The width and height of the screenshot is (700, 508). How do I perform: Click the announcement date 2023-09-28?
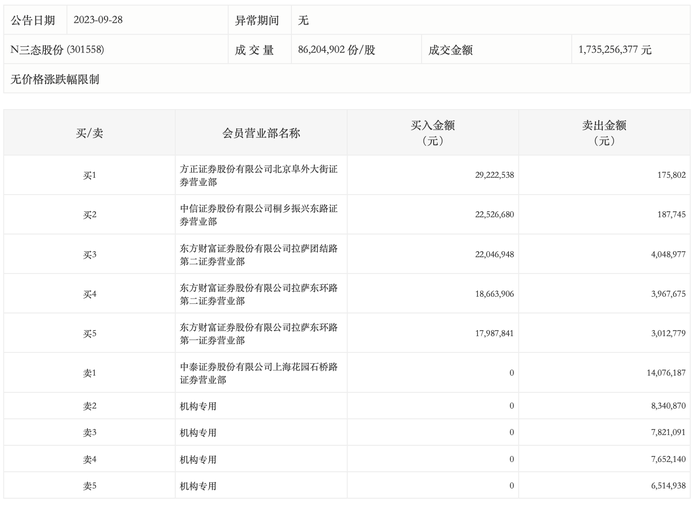[98, 20]
